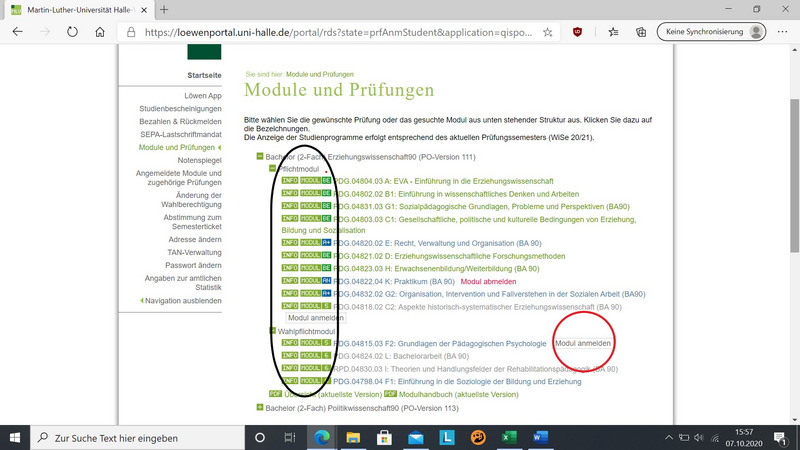Open Microsoft Store from the taskbar

pyautogui.click(x=382, y=438)
